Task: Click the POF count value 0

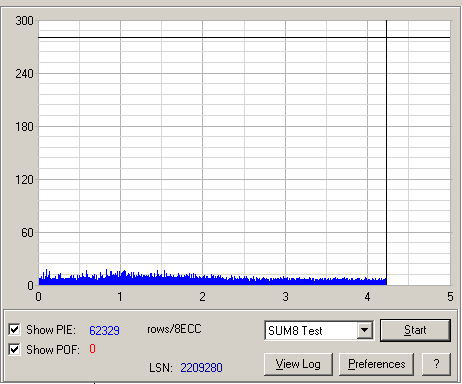Action: 92,349
